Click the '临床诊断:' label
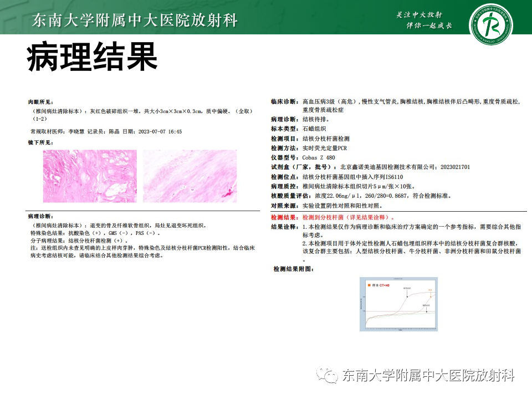Viewport: 532px width, 399px height. click(x=285, y=101)
